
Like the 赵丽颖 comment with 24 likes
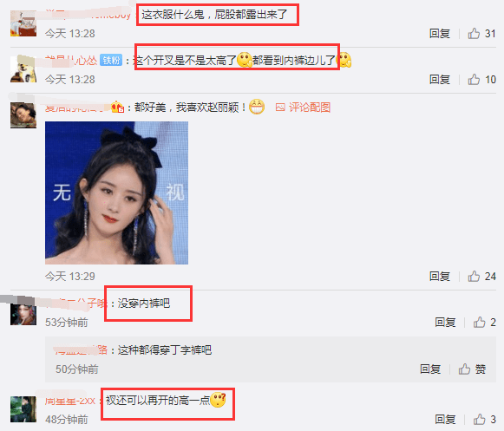474,276
